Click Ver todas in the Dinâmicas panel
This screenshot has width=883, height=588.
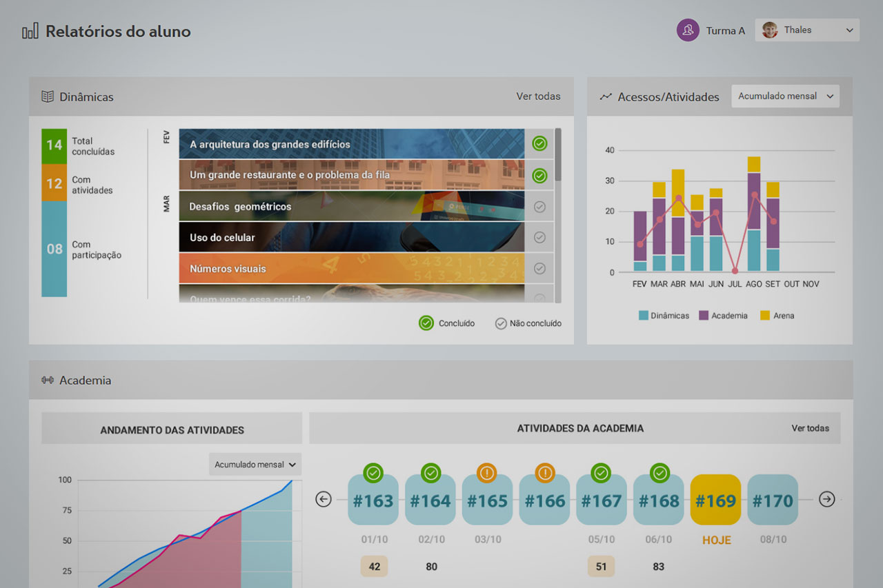538,97
